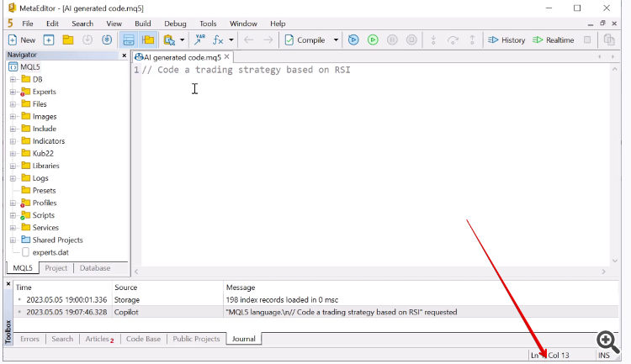Viewport: 631px width, 364px height.
Task: Click the Save All icon
Action: (x=107, y=40)
